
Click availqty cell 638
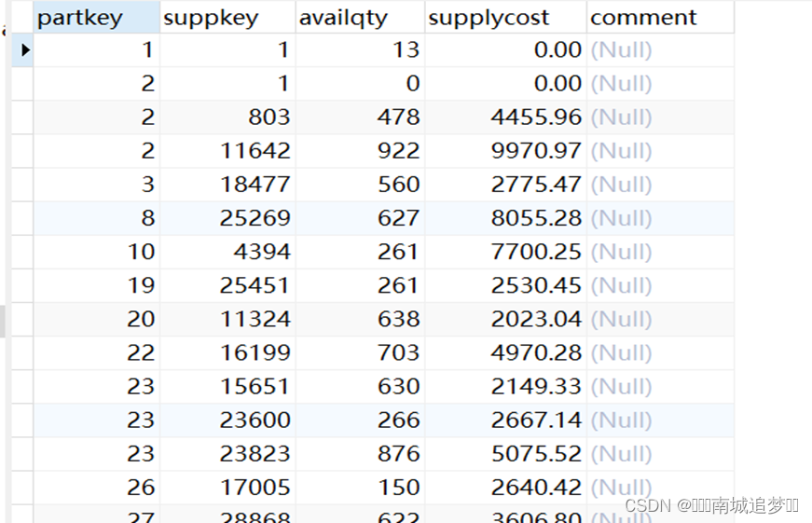coord(360,319)
